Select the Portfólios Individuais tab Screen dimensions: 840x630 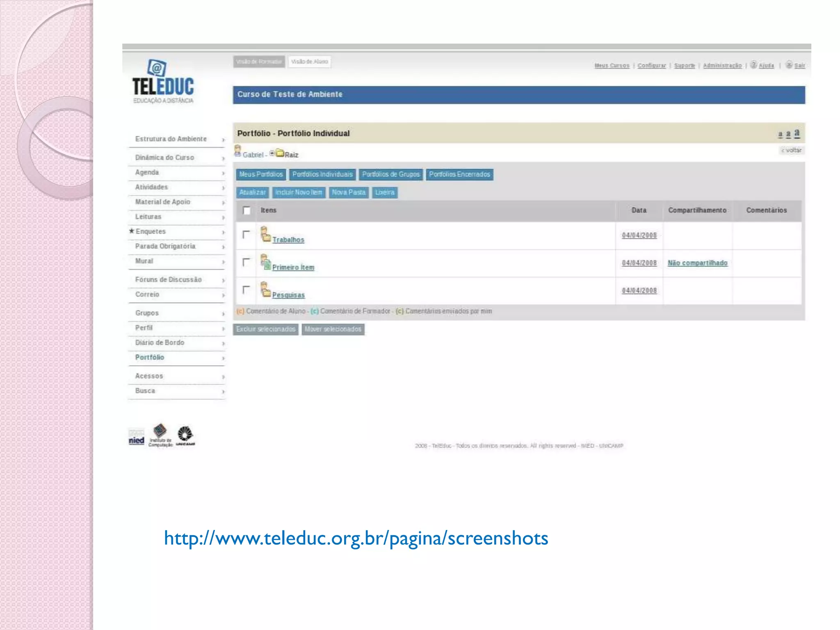(x=322, y=174)
